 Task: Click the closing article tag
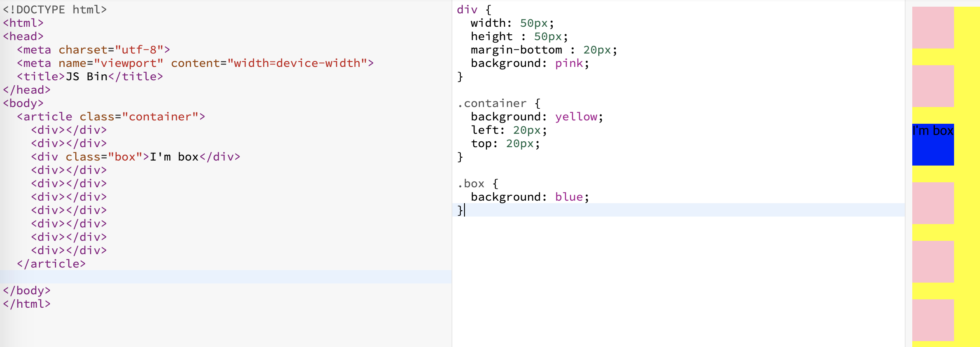(51, 264)
